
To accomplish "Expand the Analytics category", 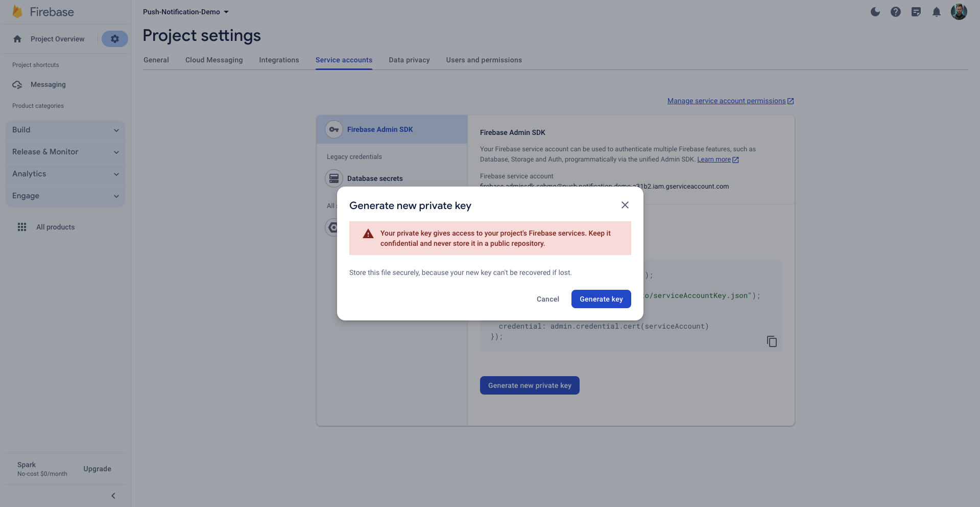I will [x=65, y=174].
